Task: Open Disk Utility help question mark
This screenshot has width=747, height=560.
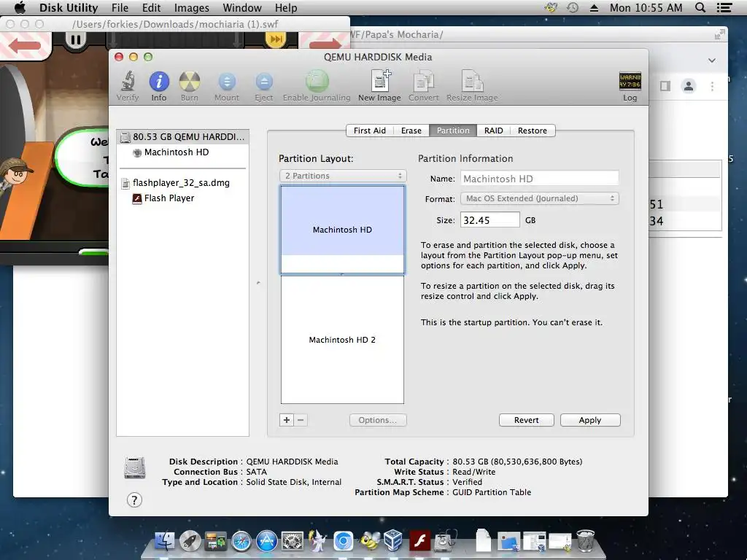Action: (x=134, y=500)
